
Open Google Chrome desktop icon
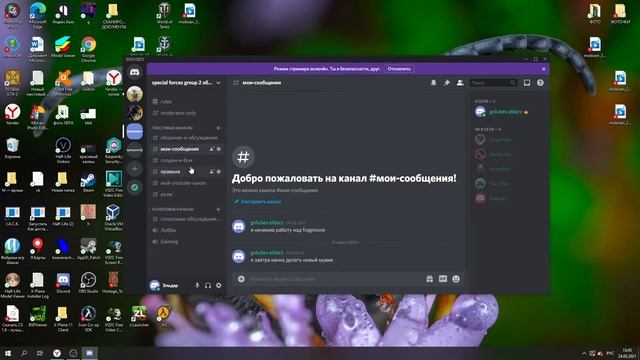point(88,49)
